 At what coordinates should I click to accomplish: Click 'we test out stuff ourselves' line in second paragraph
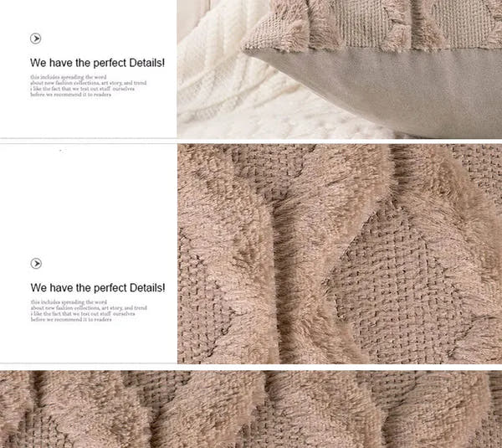coord(83,314)
